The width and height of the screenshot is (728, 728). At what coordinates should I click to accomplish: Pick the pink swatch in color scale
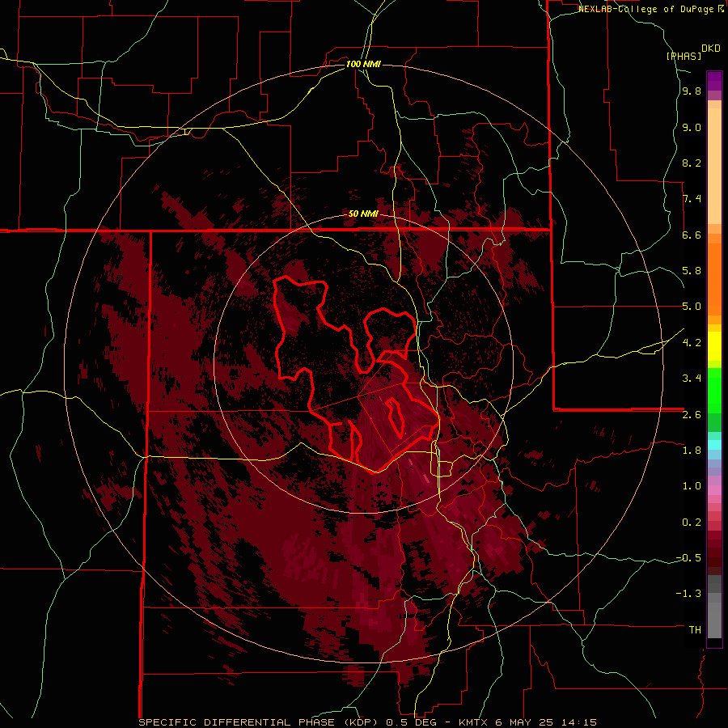[714, 490]
